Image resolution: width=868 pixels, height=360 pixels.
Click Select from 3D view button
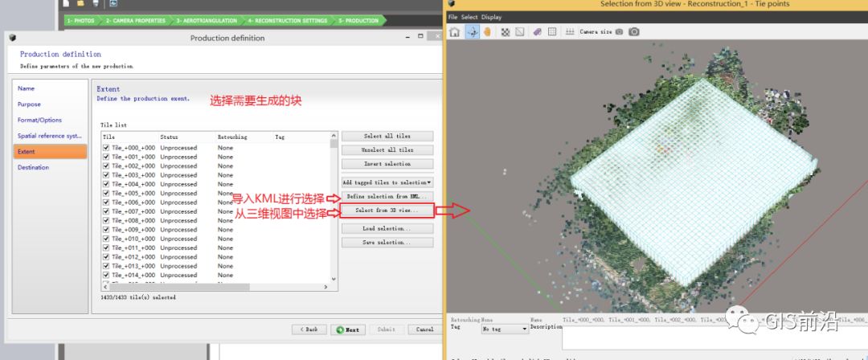pyautogui.click(x=387, y=211)
